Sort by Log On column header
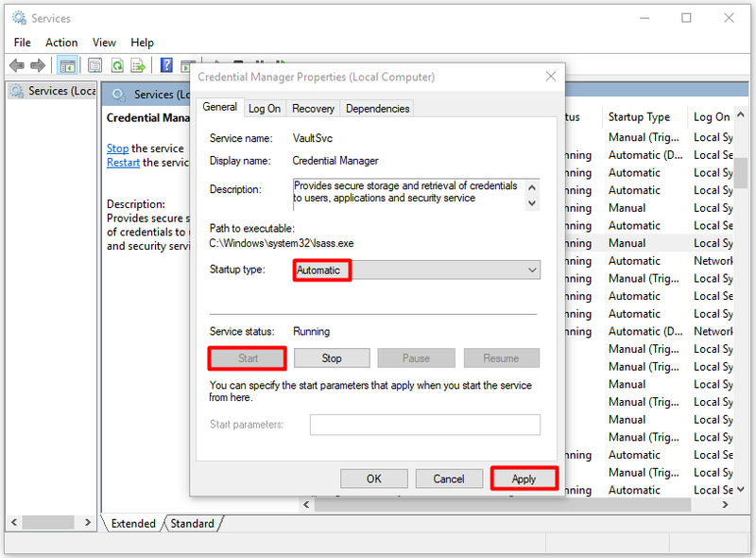Screen dimensions: 756x558 click(x=712, y=117)
